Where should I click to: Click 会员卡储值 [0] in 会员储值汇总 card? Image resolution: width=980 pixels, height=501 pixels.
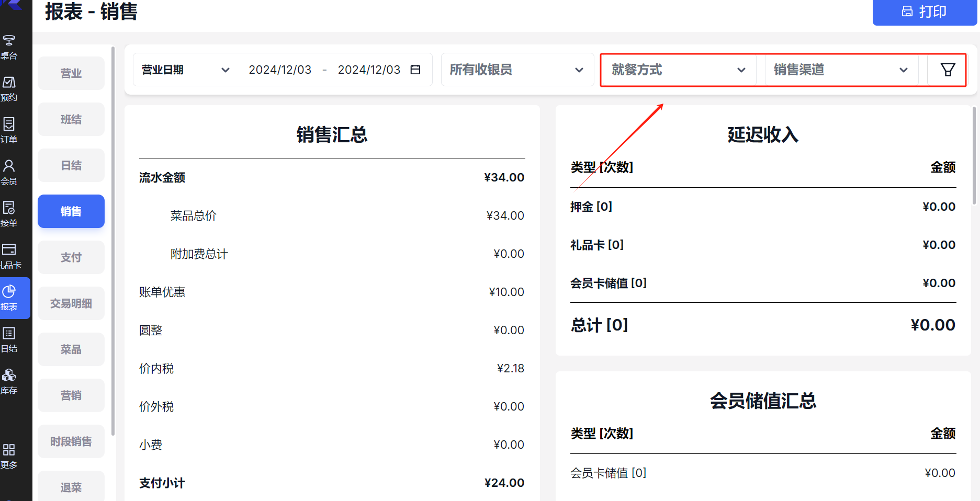[x=609, y=473]
